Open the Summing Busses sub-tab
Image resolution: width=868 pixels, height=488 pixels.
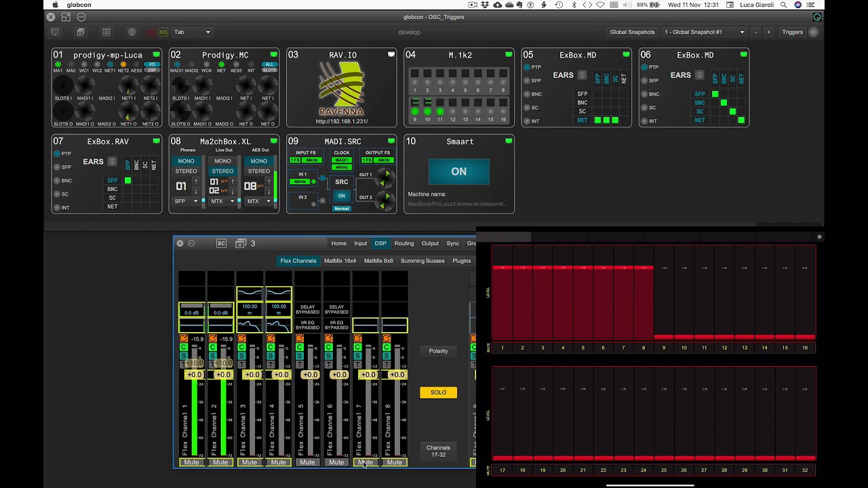(x=422, y=261)
